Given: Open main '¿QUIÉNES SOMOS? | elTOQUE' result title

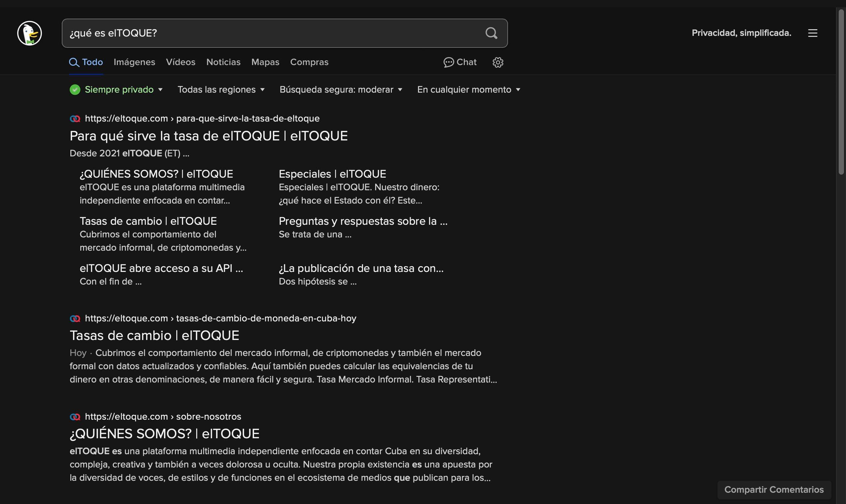Looking at the screenshot, I should (x=164, y=434).
